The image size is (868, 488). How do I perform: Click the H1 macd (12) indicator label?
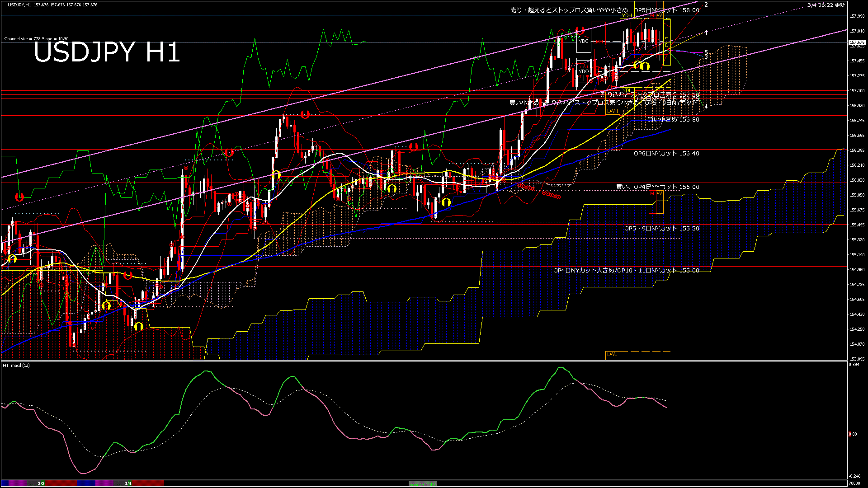(16, 365)
